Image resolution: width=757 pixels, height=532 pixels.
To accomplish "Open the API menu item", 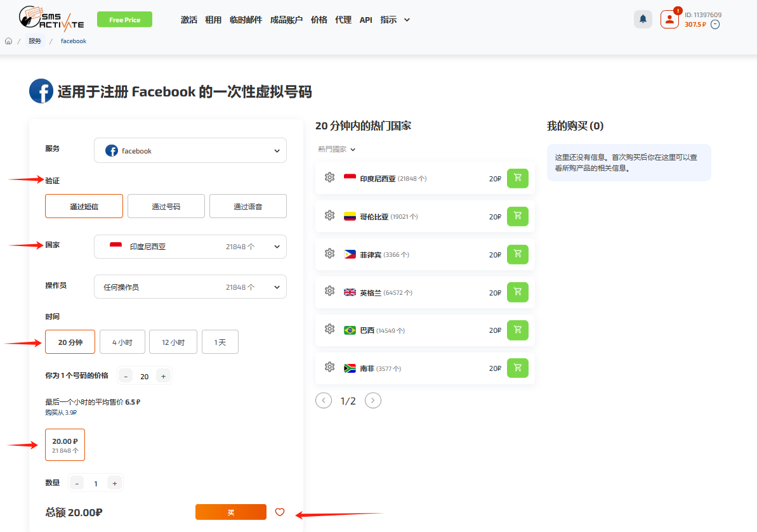I will click(x=366, y=20).
